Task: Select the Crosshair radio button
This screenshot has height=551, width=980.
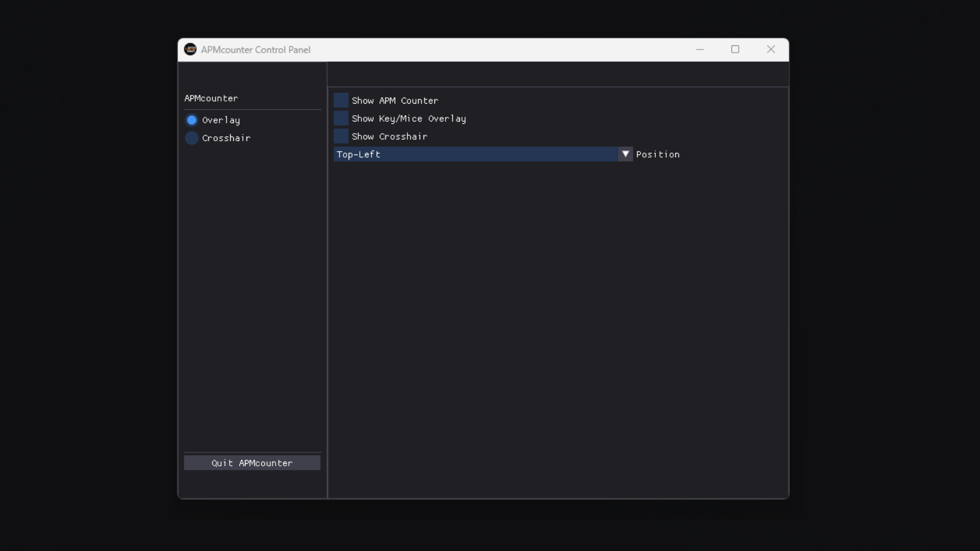Action: 191,138
